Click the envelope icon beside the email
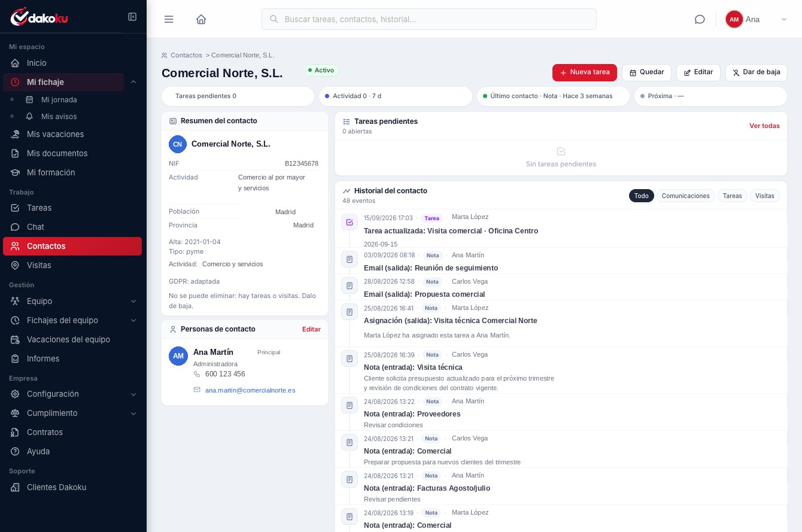 point(197,390)
